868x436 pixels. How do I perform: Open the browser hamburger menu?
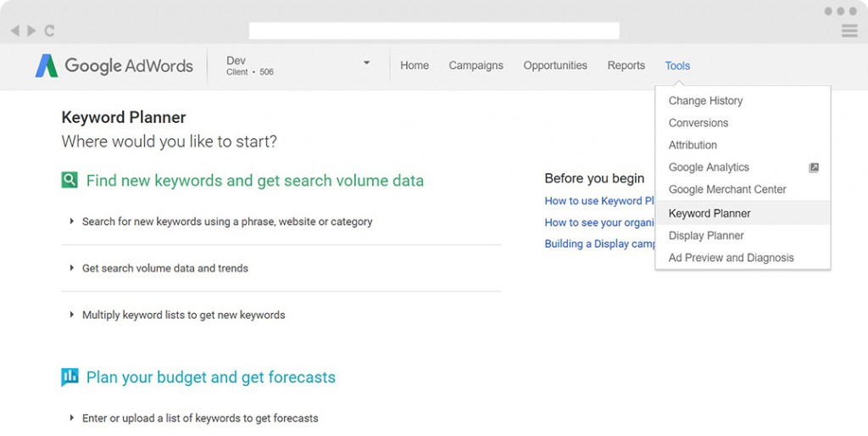pyautogui.click(x=849, y=31)
